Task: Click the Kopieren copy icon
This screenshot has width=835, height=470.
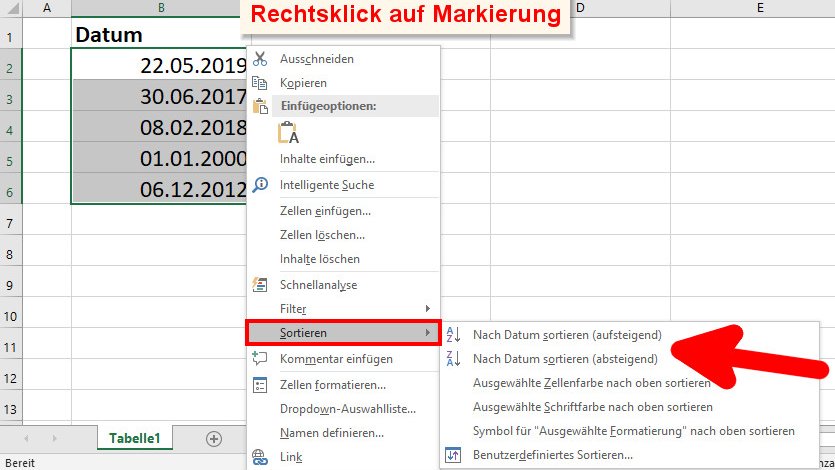Action: click(260, 84)
